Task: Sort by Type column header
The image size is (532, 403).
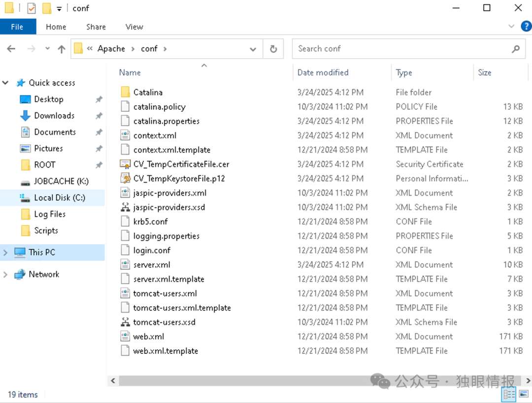Action: click(x=432, y=72)
